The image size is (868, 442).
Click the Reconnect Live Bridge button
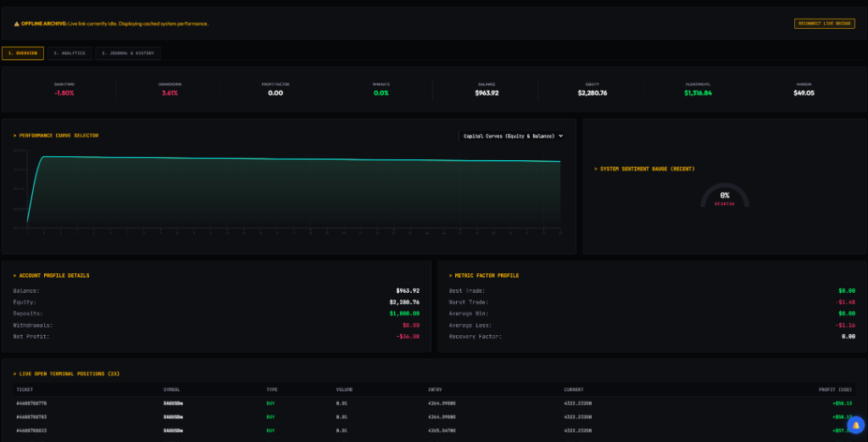(824, 23)
